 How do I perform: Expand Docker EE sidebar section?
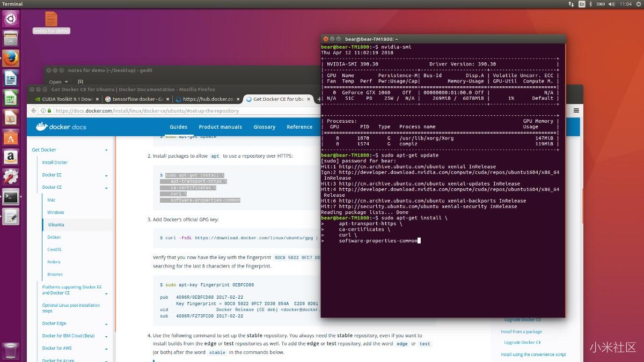tap(106, 175)
